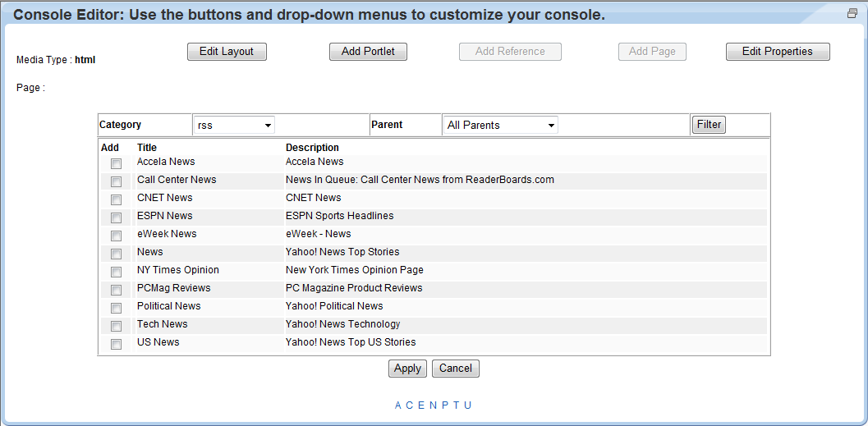Check the US News checkbox
The image size is (868, 426).
tap(116, 344)
